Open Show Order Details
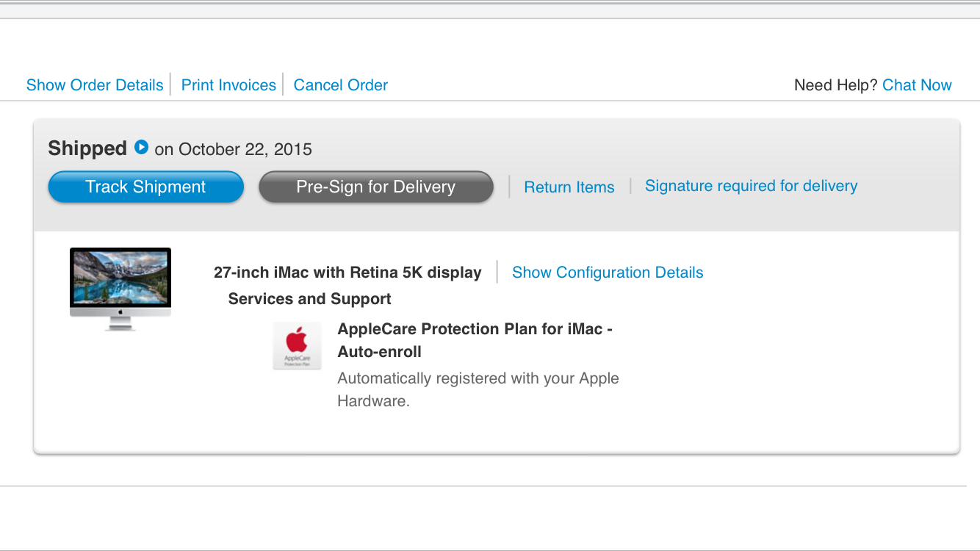Viewport: 980px width, 551px height. (95, 85)
